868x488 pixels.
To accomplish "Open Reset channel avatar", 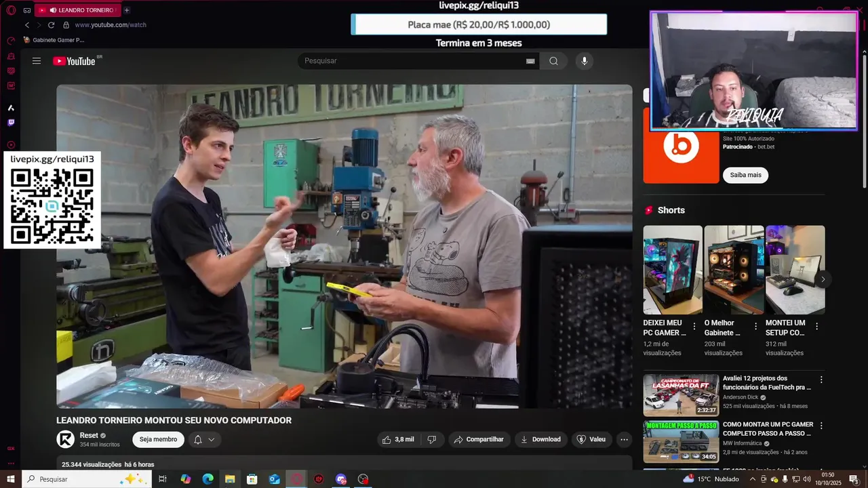I will 65,439.
